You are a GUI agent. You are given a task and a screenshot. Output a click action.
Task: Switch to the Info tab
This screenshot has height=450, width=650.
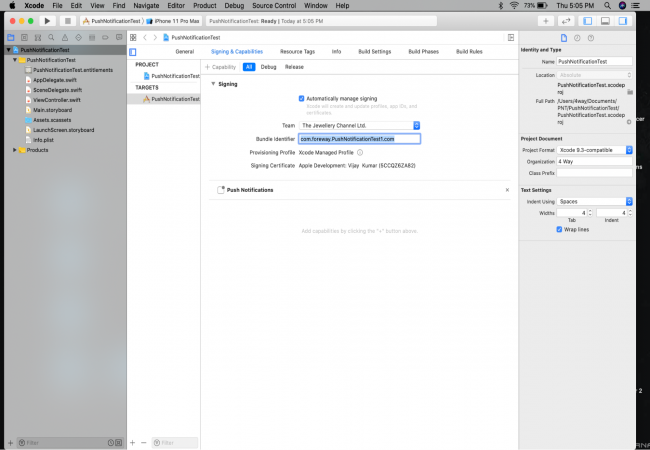pos(336,51)
